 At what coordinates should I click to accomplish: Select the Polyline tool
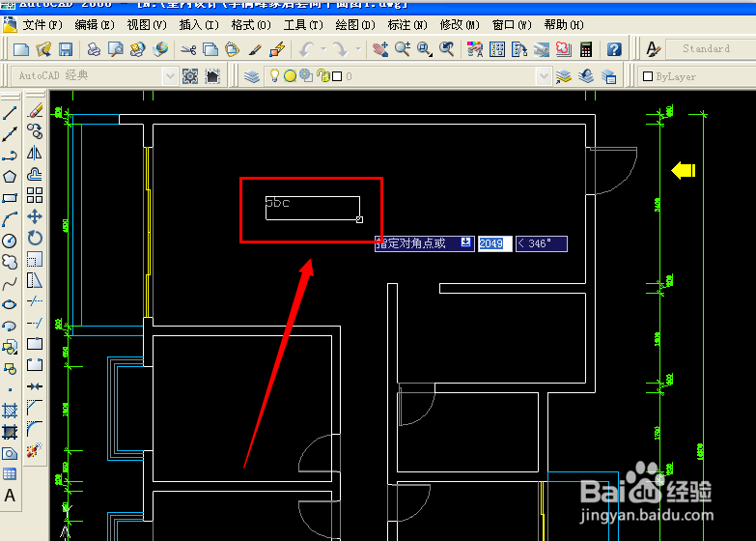pyautogui.click(x=10, y=156)
